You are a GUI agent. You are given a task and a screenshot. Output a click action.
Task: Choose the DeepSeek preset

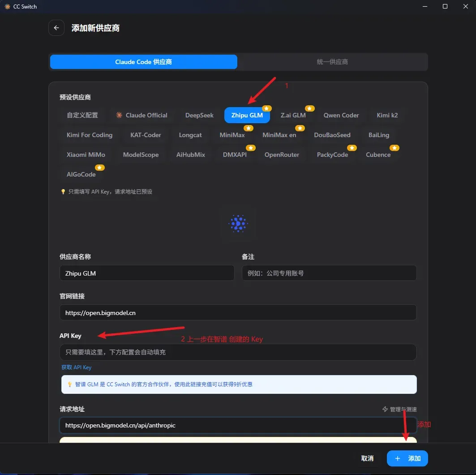(199, 116)
